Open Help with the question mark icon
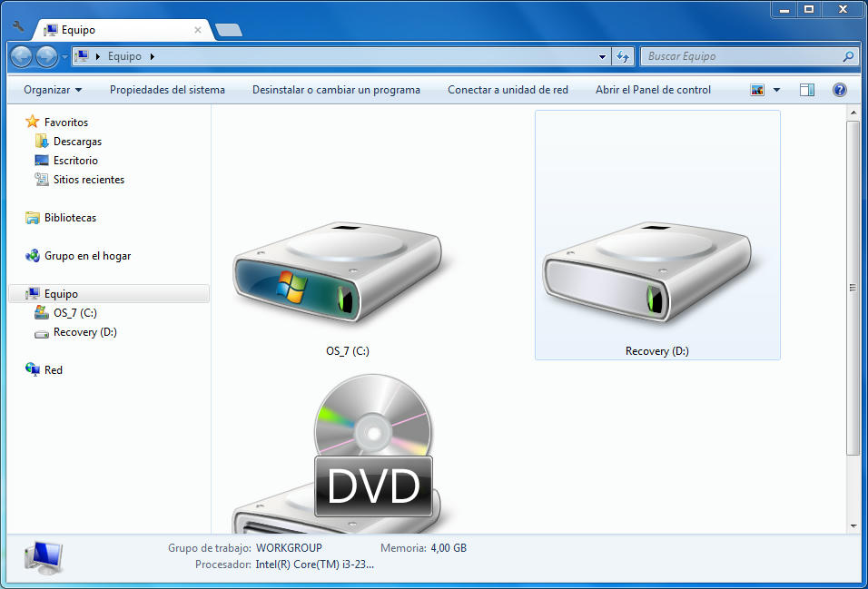 tap(839, 90)
